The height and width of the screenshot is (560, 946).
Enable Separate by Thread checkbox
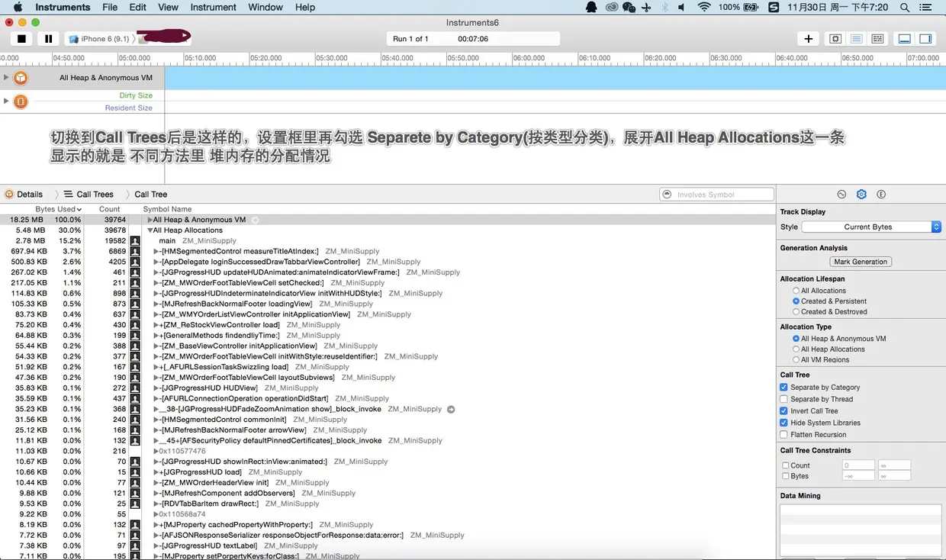[784, 399]
